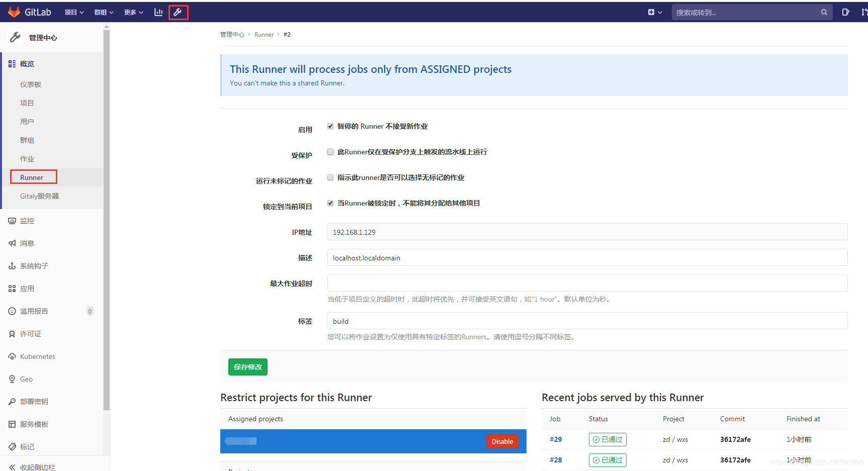The width and height of the screenshot is (868, 471).
Task: Toggle the 受保护 protected Runner checkbox
Action: tap(330, 152)
